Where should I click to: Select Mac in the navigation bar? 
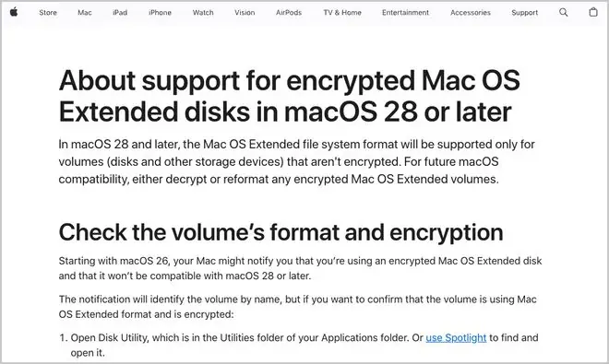85,12
